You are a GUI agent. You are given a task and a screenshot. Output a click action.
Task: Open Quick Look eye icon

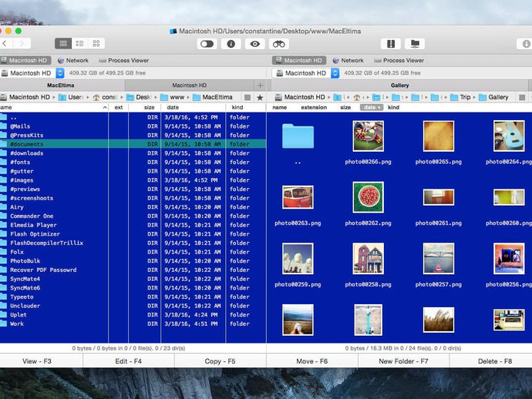tap(254, 44)
